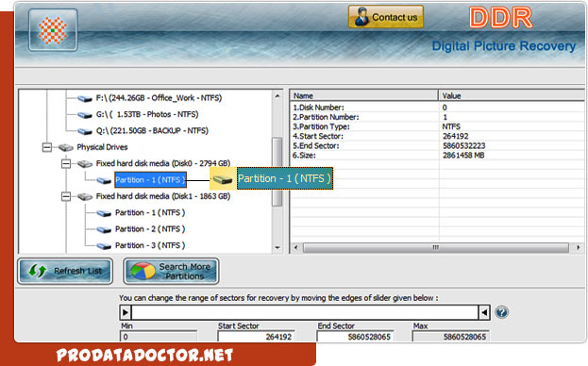Image resolution: width=588 pixels, height=366 pixels.
Task: Select the 4.Start Sector row
Action: click(x=437, y=137)
